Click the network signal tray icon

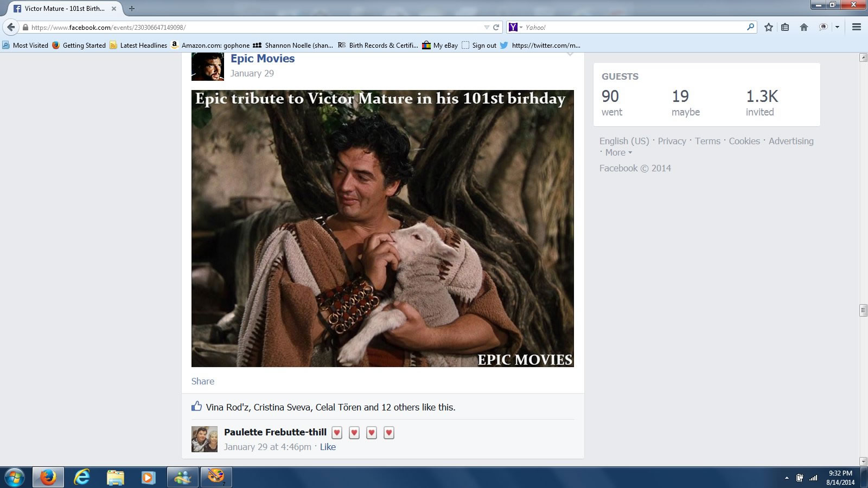click(x=813, y=478)
